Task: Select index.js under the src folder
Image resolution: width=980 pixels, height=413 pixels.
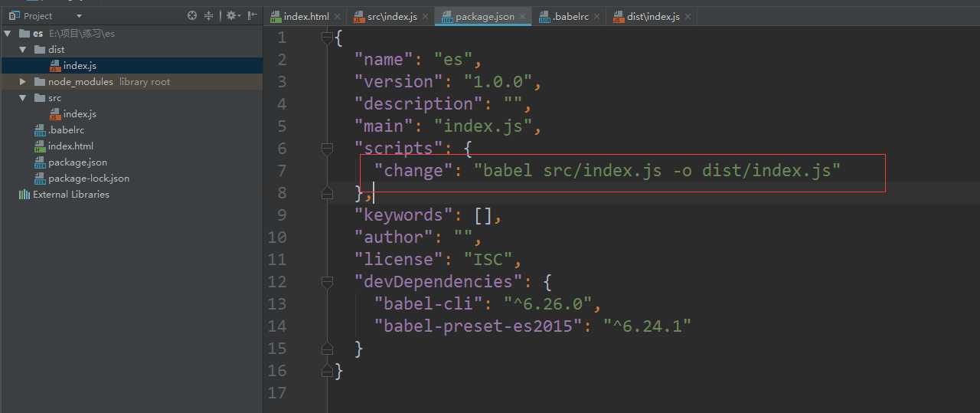Action: tap(80, 114)
